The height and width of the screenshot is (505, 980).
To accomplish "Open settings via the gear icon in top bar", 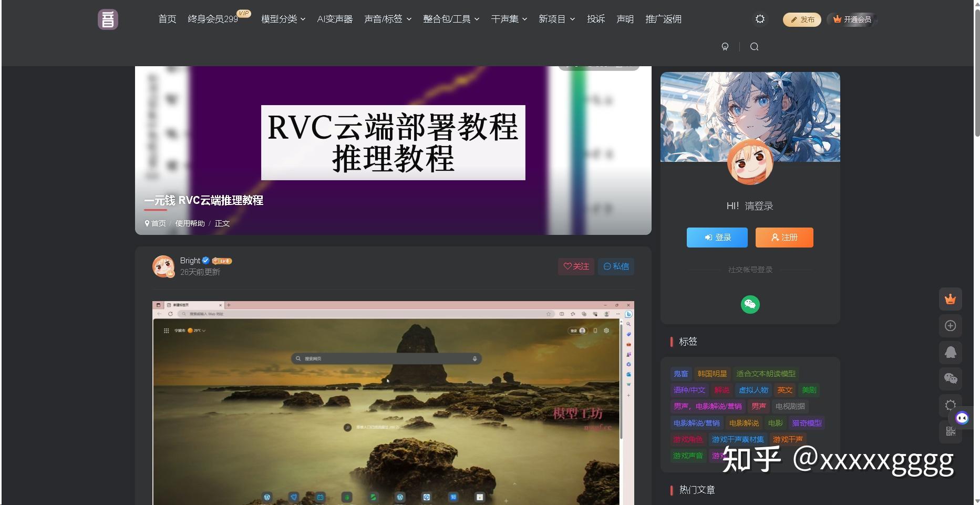I will point(759,18).
